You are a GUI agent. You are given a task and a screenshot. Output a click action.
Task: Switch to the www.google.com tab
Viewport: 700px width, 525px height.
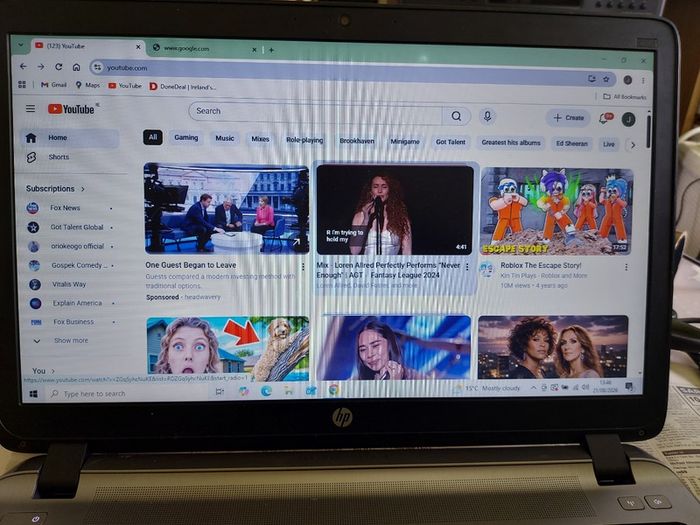coord(203,48)
